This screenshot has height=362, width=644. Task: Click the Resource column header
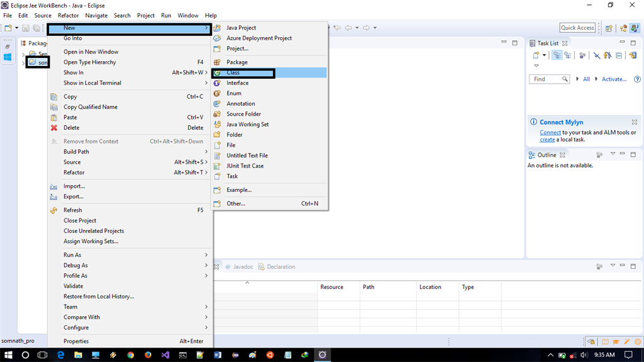338,287
